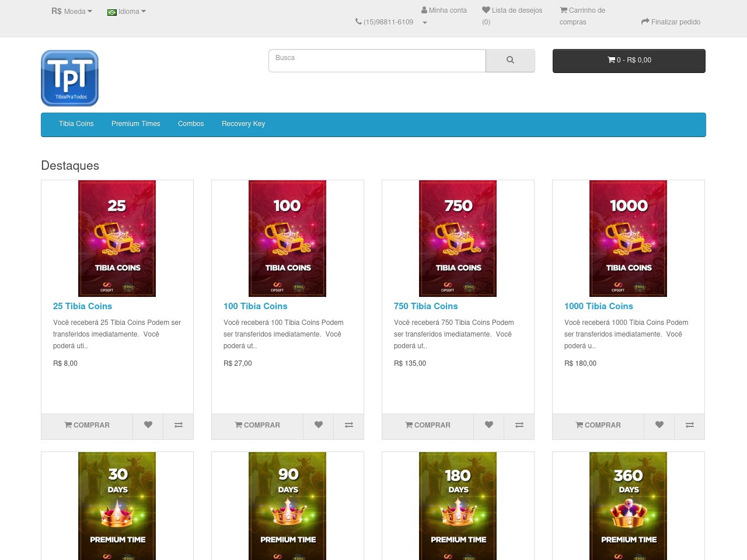The image size is (747, 560).
Task: Click the TibiaPraTodos logo
Action: tap(69, 78)
